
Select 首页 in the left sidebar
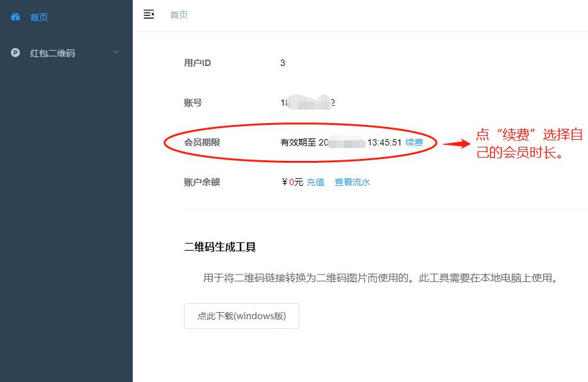point(38,17)
